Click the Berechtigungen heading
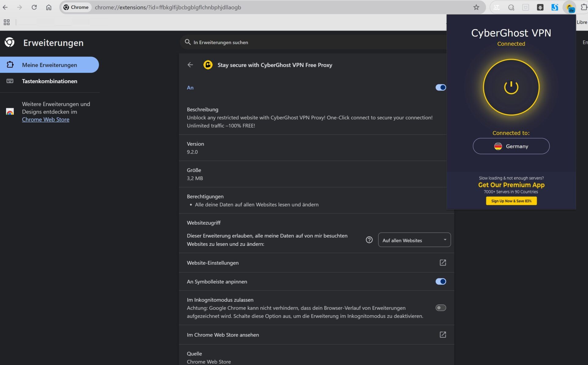This screenshot has width=588, height=365. pos(205,197)
